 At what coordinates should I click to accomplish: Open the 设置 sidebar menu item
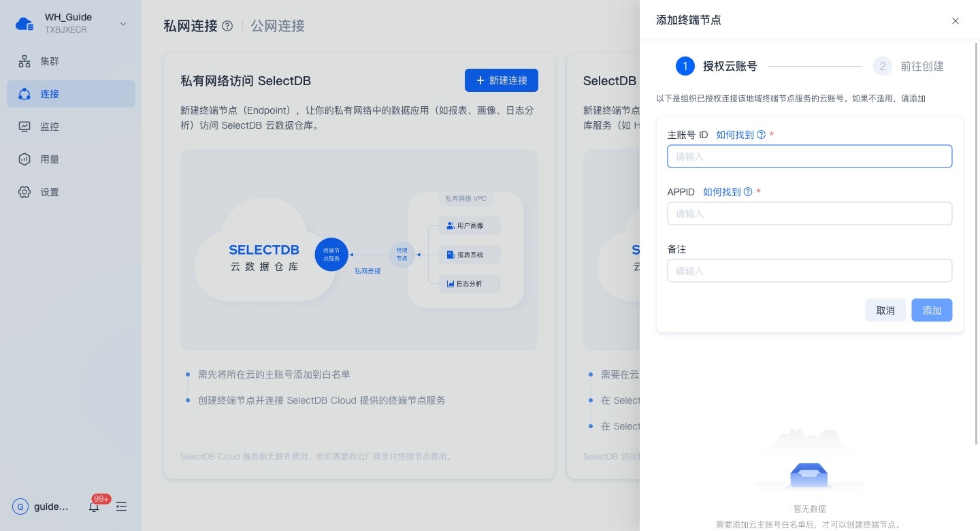click(71, 192)
